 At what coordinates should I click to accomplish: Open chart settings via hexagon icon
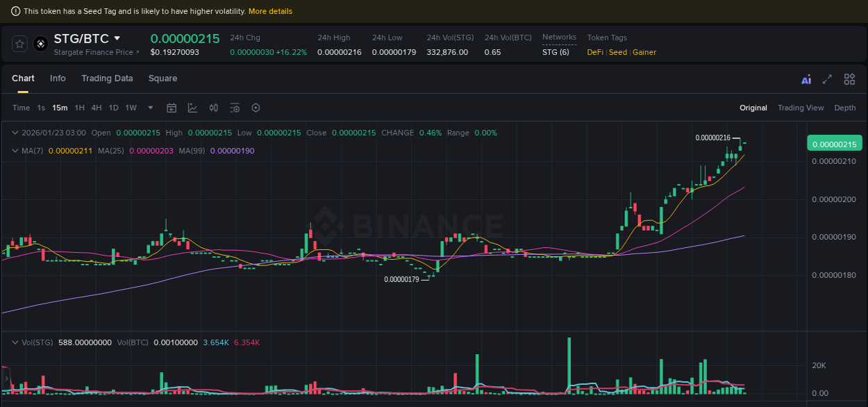pos(256,108)
